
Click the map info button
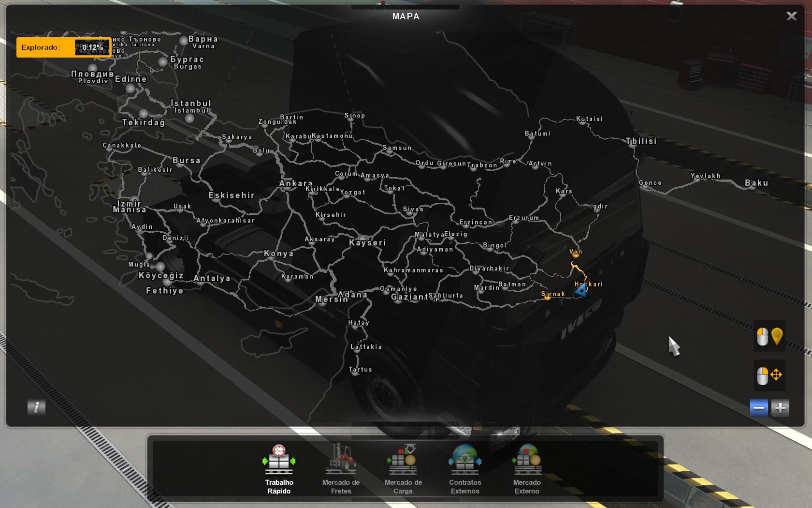(36, 407)
